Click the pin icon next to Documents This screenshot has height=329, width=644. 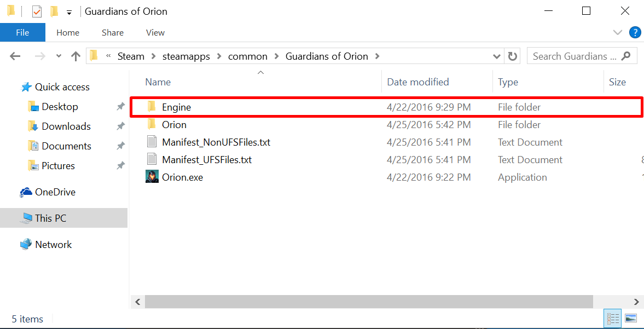pos(120,146)
